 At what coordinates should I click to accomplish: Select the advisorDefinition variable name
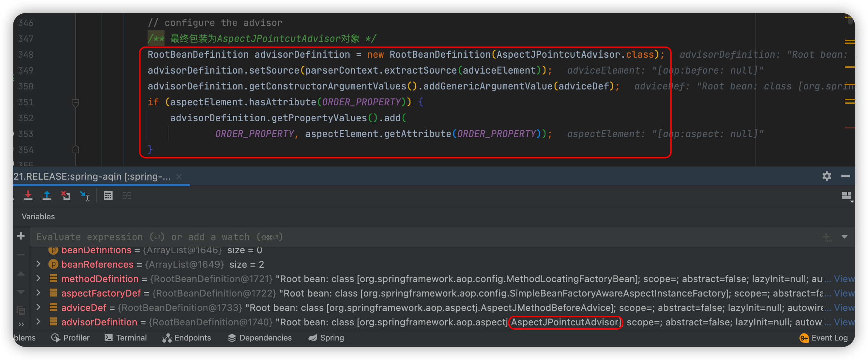99,322
